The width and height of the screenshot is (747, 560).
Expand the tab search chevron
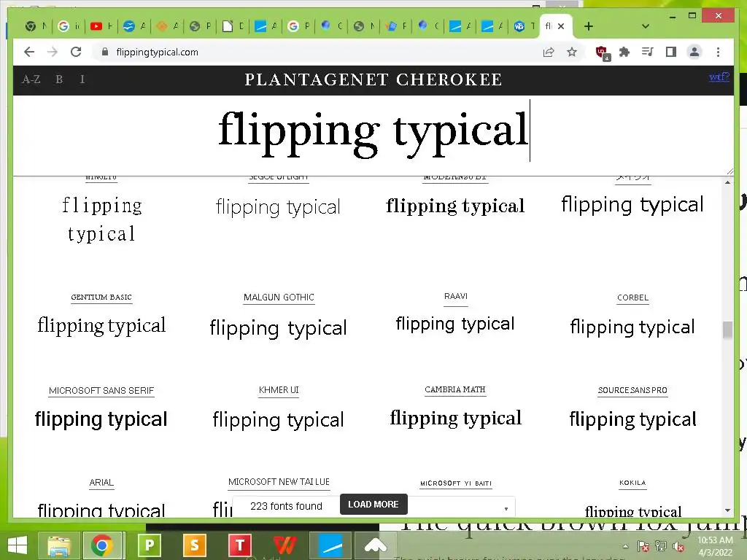[x=645, y=26]
